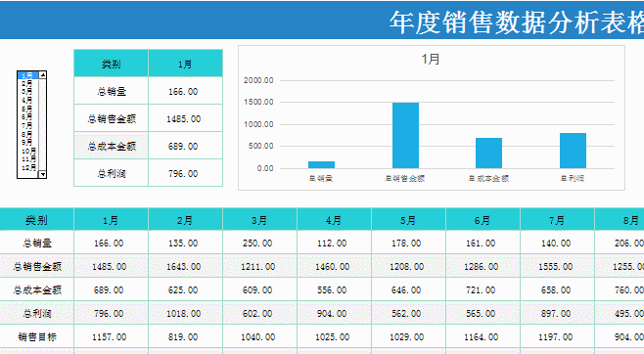Click cell 250.00
The width and height of the screenshot is (644, 354).
(x=259, y=243)
